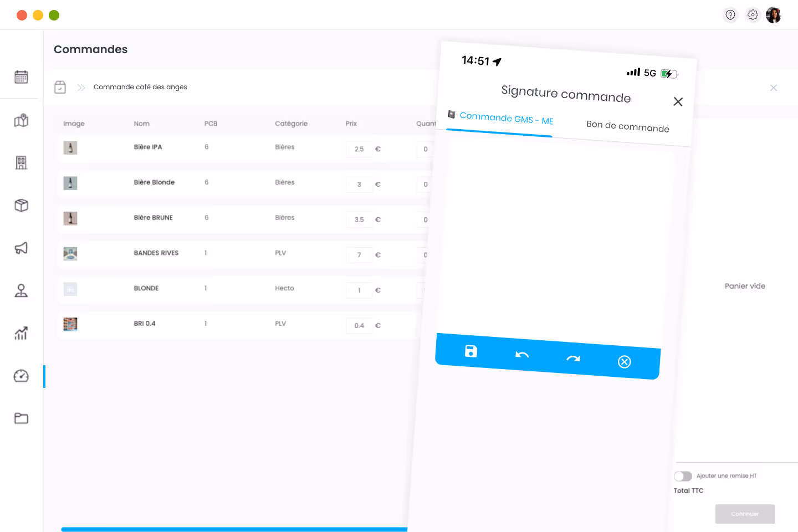Select the Bière Blonde product name
Image resolution: width=798 pixels, height=532 pixels.
[x=154, y=182]
